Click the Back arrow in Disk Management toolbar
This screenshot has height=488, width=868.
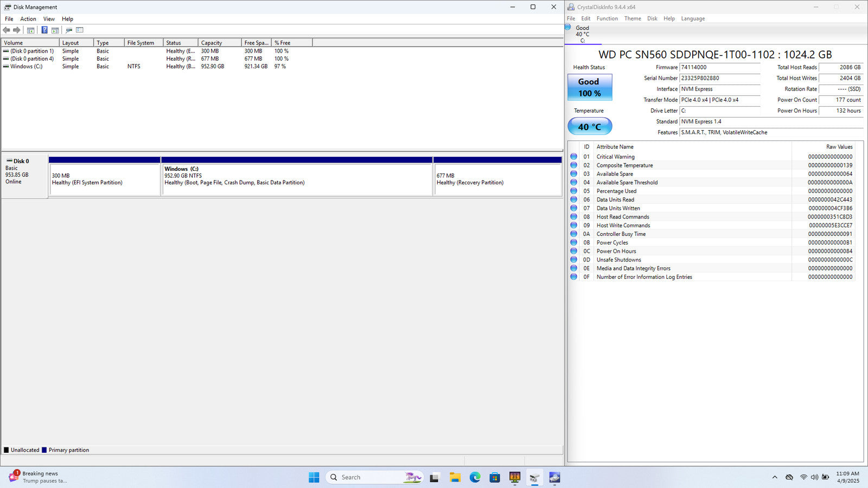click(7, 30)
